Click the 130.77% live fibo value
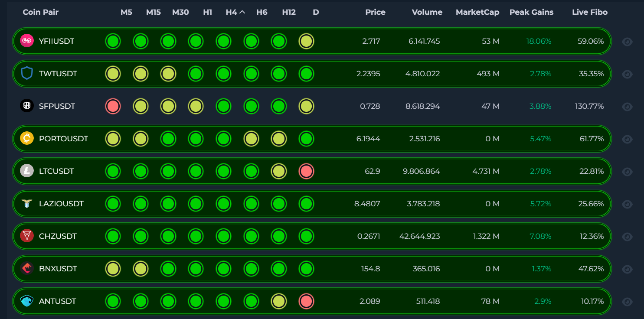Image resolution: width=644 pixels, height=319 pixels. pyautogui.click(x=589, y=106)
